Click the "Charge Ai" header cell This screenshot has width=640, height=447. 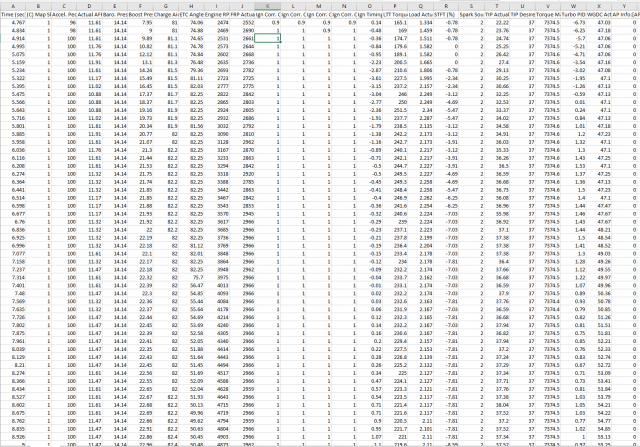click(165, 14)
